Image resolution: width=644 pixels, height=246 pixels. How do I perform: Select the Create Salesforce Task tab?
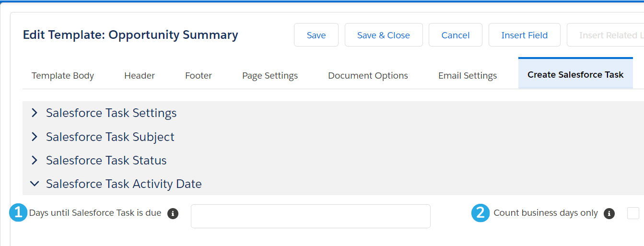[575, 74]
